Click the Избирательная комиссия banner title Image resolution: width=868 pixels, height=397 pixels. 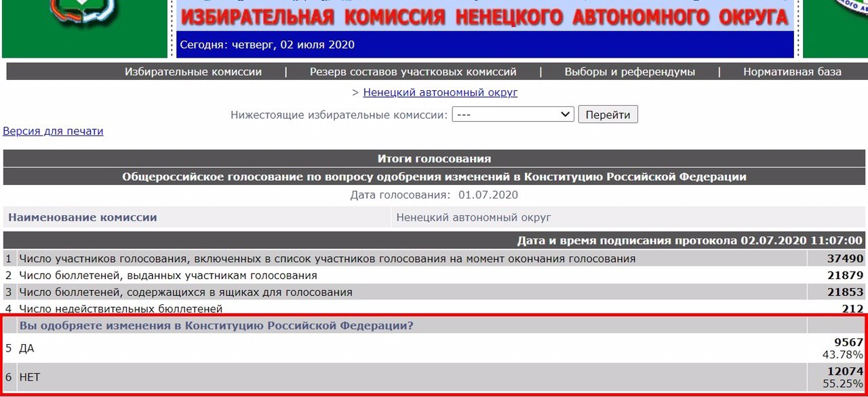pos(485,16)
